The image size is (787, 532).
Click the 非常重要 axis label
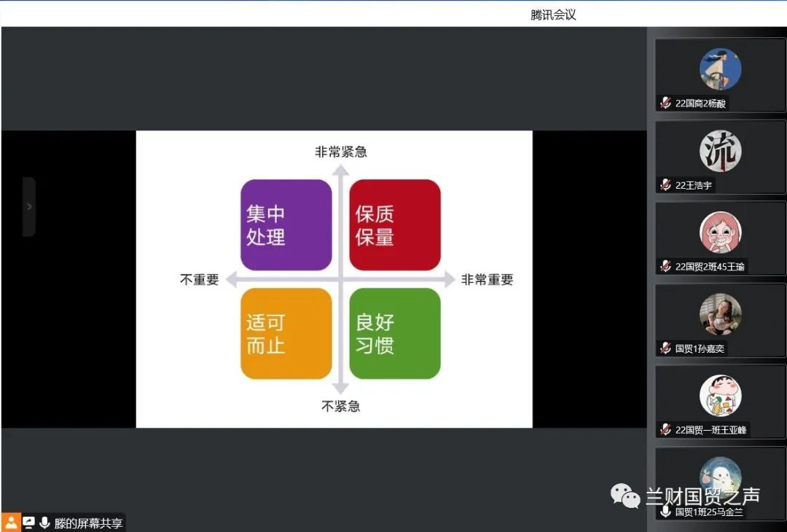tap(487, 280)
